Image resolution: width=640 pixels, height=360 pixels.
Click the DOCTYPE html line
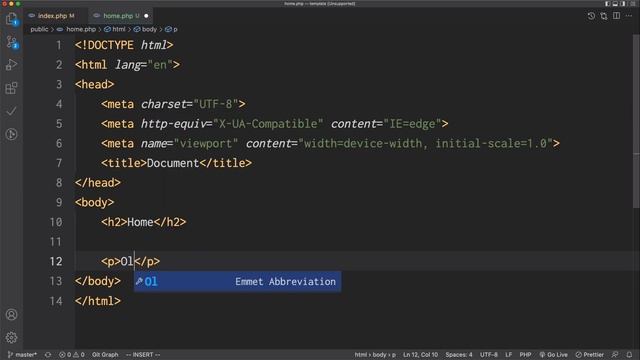click(124, 45)
